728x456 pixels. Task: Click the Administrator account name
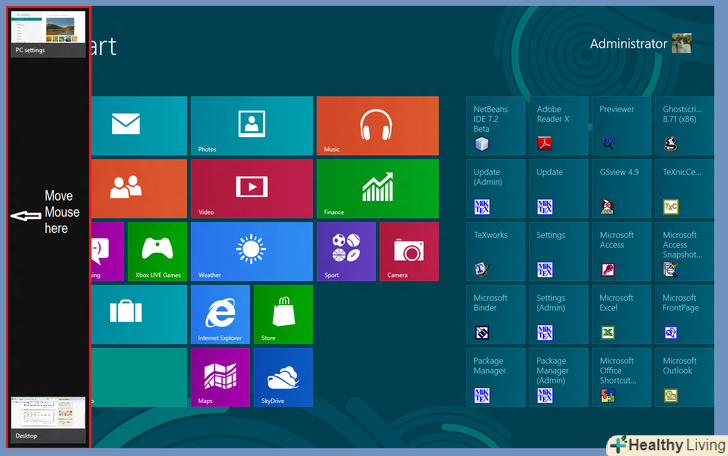point(628,44)
